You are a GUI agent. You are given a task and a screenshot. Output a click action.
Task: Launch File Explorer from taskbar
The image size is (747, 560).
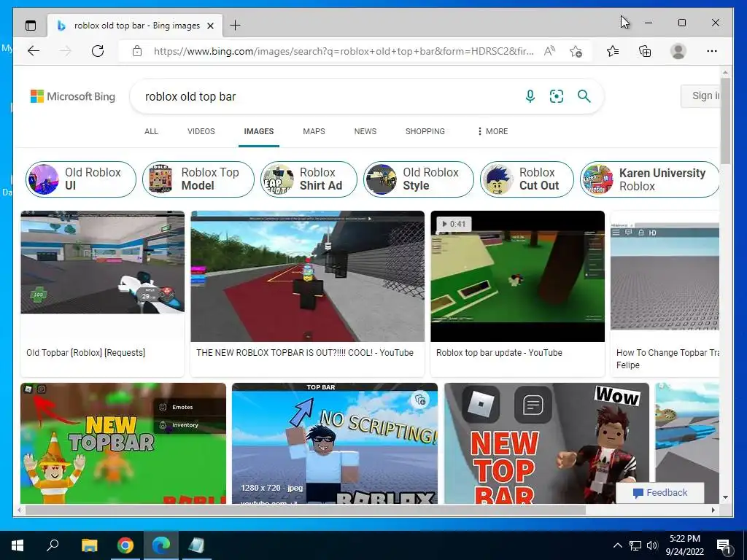(x=90, y=545)
